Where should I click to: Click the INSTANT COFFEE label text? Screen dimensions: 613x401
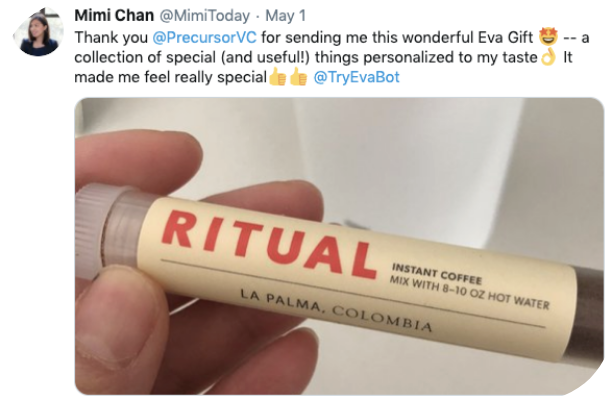coord(437,274)
